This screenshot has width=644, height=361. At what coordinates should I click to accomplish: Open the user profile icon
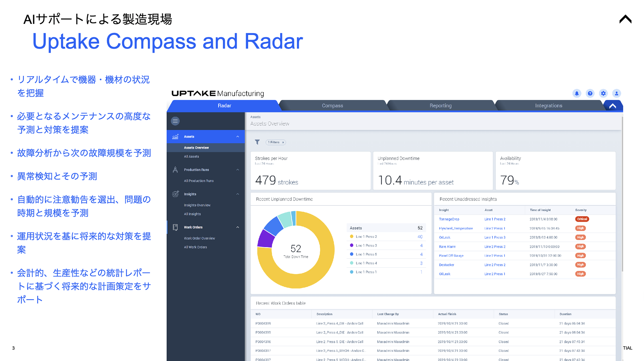[616, 93]
